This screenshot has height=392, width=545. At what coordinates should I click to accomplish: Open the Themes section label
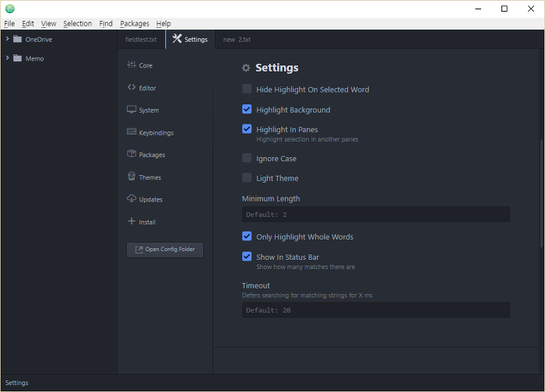point(150,177)
